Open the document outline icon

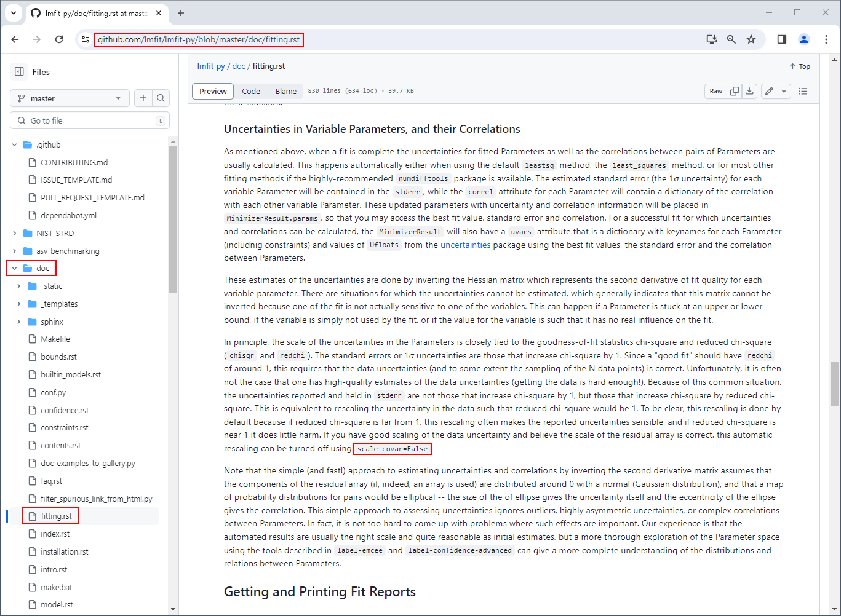click(803, 91)
